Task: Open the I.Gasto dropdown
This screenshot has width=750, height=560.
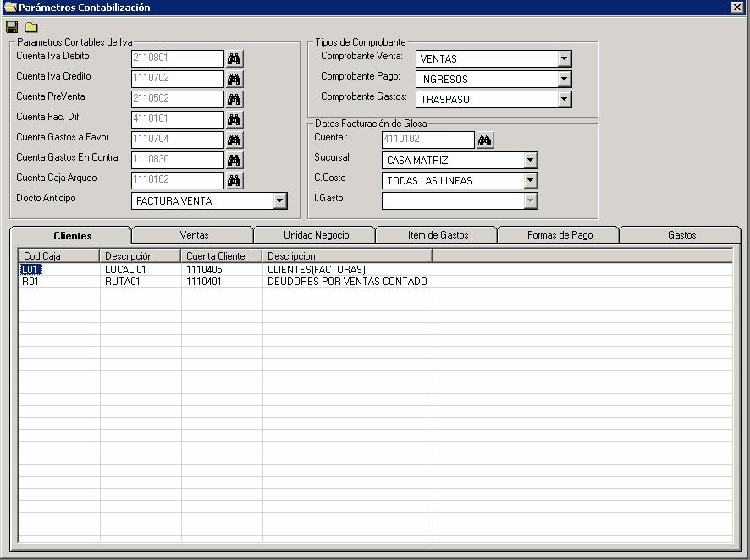Action: click(x=531, y=200)
